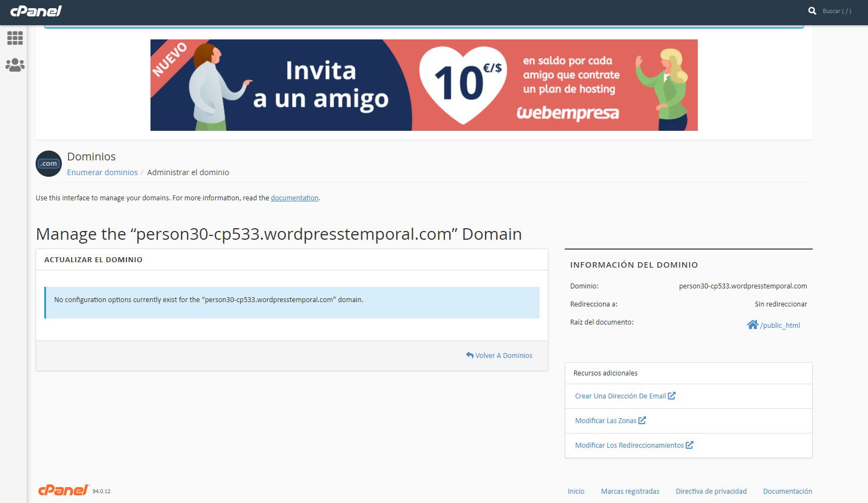Image resolution: width=868 pixels, height=503 pixels.
Task: Click the footer cPanel logo
Action: 63,490
